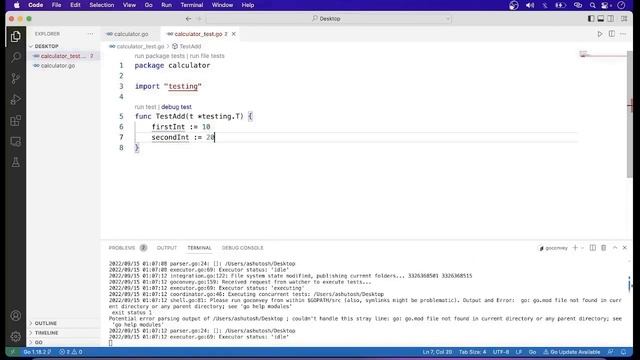Toggle the primary side bar
Image resolution: width=640 pixels, height=360 pixels.
pos(591,19)
